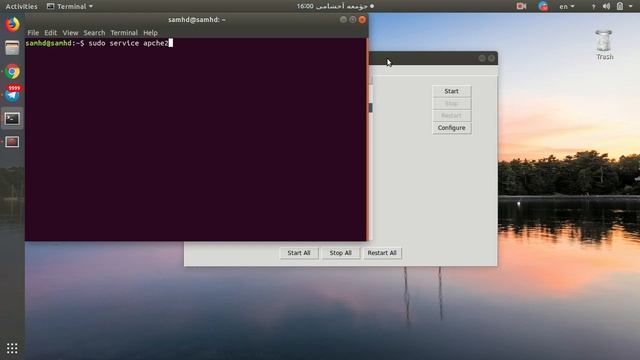Open the Files manager dock icon
Screen dimensions: 640x360
tap(12, 48)
